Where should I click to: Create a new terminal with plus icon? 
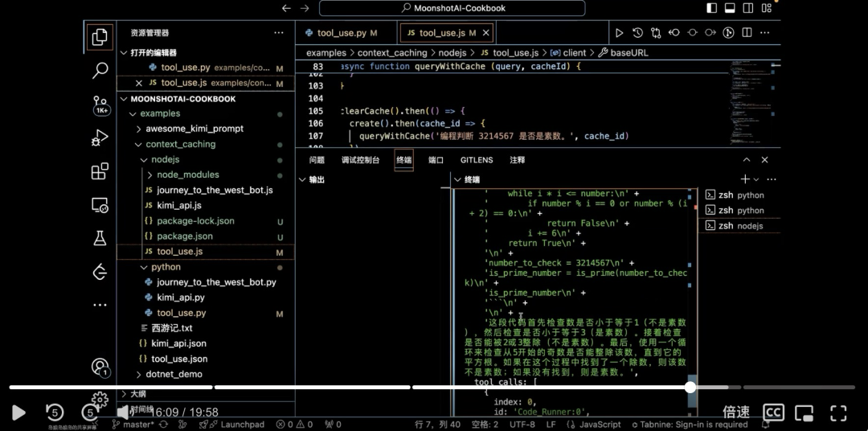[745, 179]
